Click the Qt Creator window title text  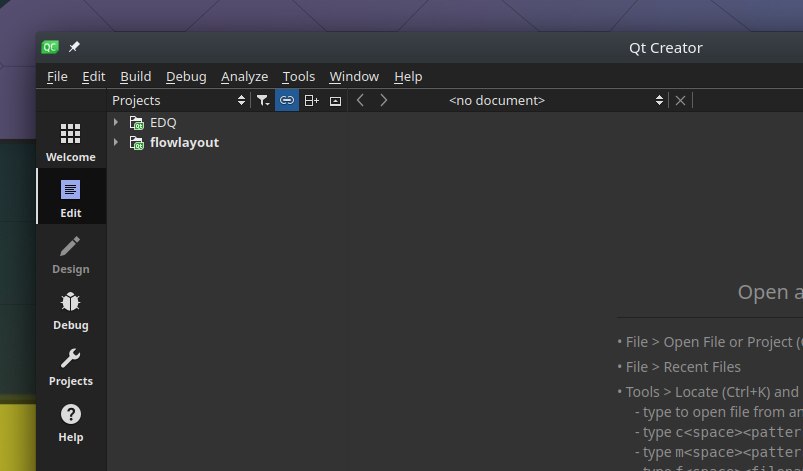(666, 48)
